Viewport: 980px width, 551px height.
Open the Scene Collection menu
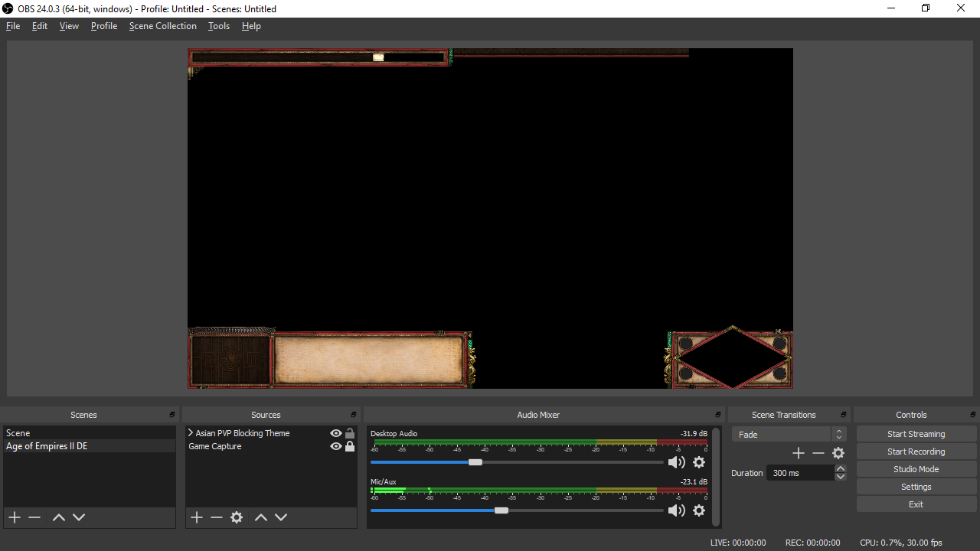[162, 26]
